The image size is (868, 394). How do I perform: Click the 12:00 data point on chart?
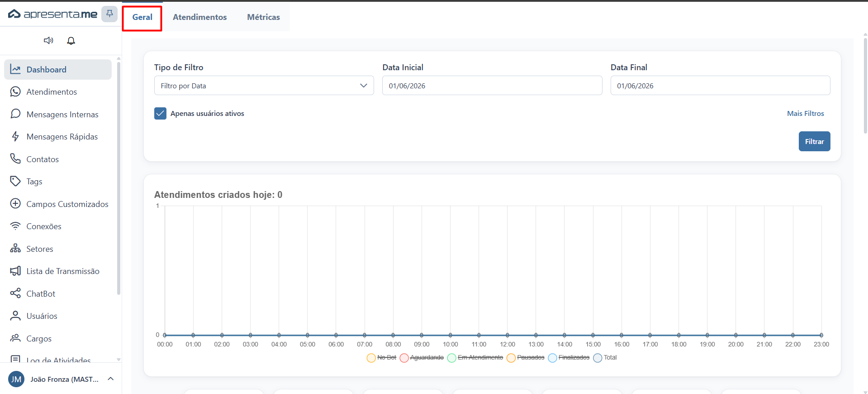tap(508, 335)
